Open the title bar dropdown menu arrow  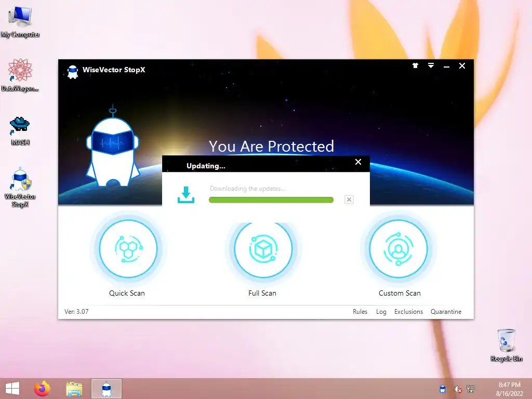[x=431, y=65]
